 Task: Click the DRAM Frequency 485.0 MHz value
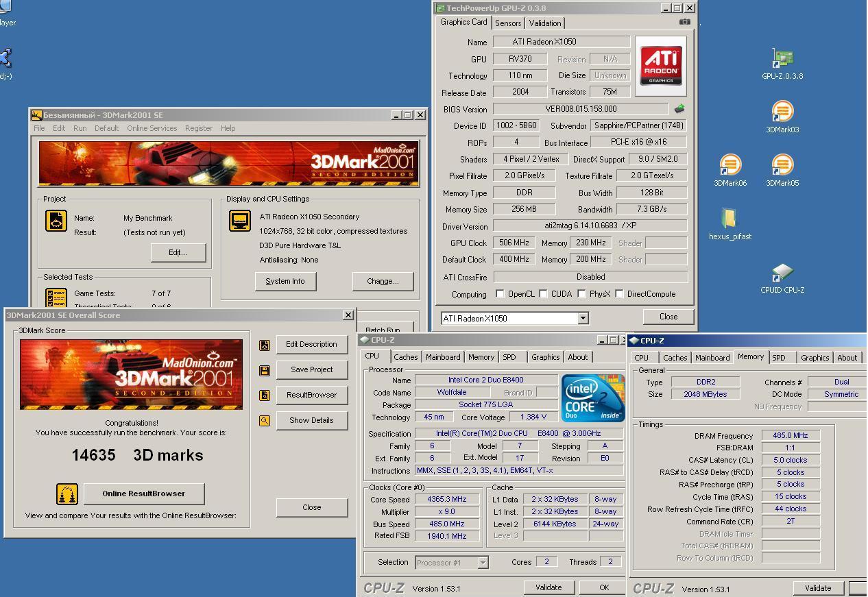tap(791, 435)
